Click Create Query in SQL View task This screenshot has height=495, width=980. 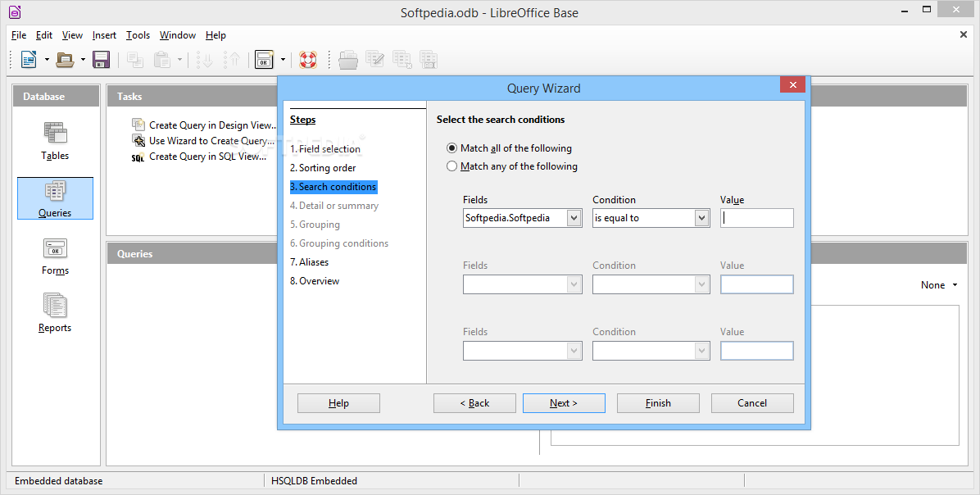[x=199, y=157]
